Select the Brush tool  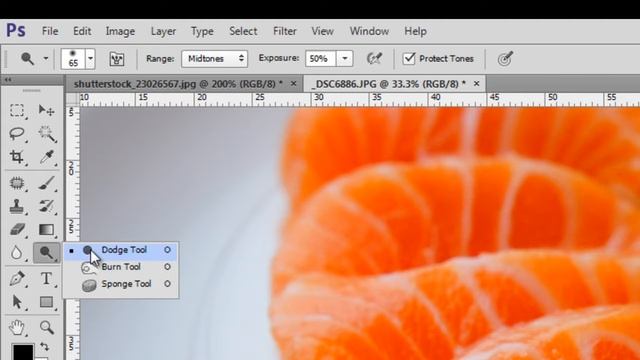47,183
